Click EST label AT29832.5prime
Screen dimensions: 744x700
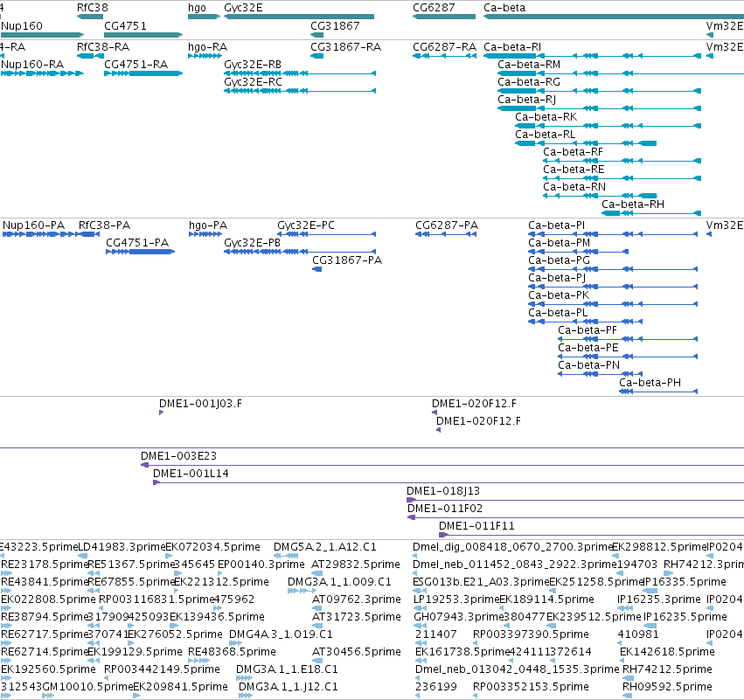point(356,565)
